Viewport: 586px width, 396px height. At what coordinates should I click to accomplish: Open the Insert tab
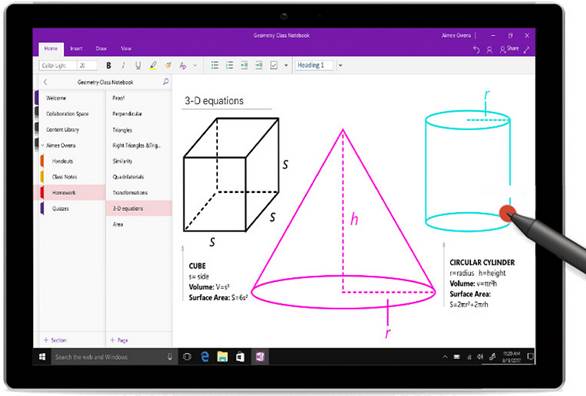click(76, 49)
